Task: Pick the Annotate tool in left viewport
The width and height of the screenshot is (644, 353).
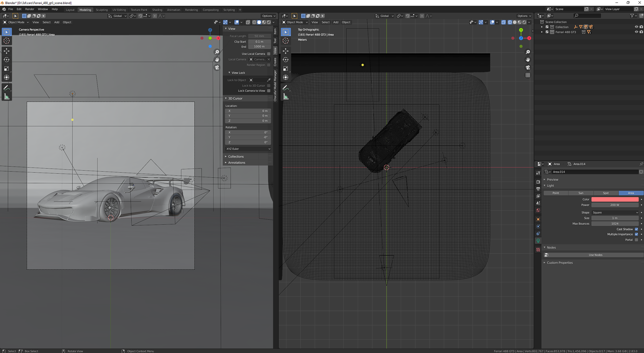Action: [7, 88]
